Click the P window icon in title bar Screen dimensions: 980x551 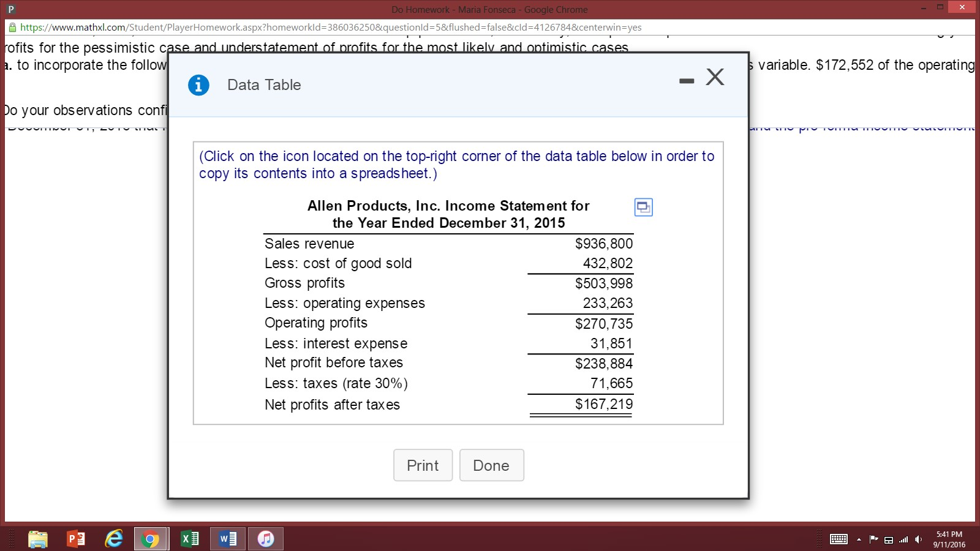pos(11,9)
